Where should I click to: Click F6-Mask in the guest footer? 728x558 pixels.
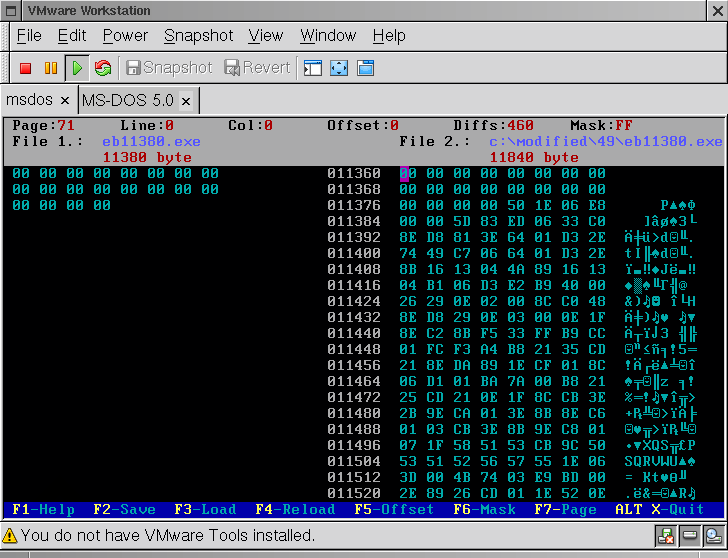pos(484,510)
